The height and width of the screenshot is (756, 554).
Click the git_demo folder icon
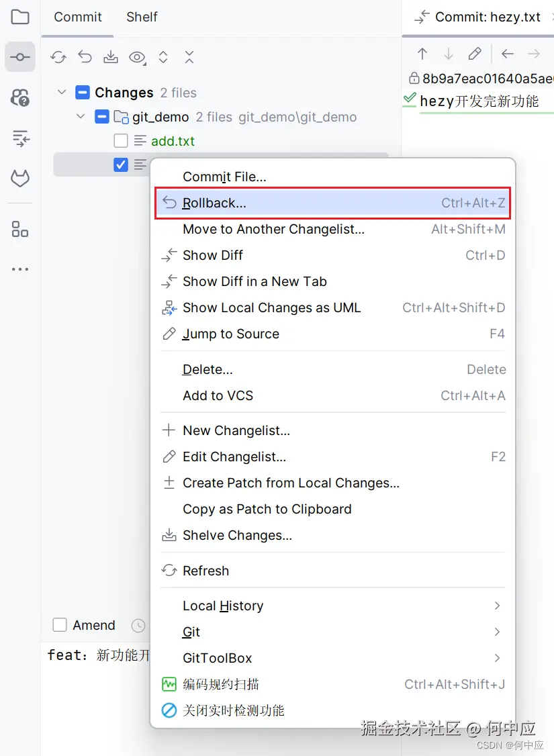click(x=121, y=117)
